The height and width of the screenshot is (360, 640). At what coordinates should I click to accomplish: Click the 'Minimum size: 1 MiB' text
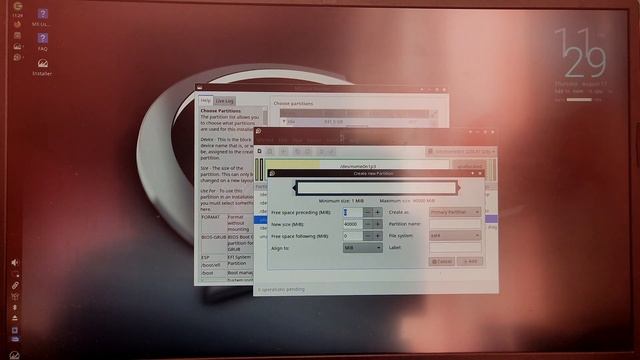(341, 201)
